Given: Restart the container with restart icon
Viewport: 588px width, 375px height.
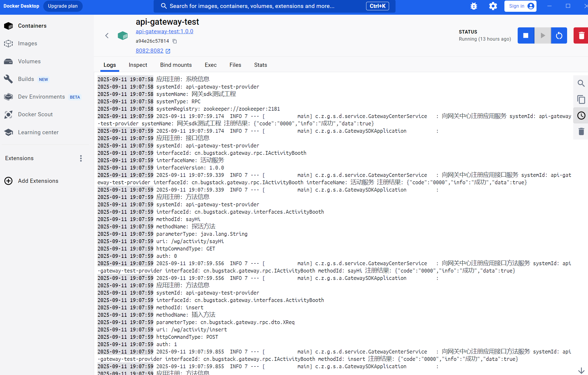Looking at the screenshot, I should pos(559,36).
